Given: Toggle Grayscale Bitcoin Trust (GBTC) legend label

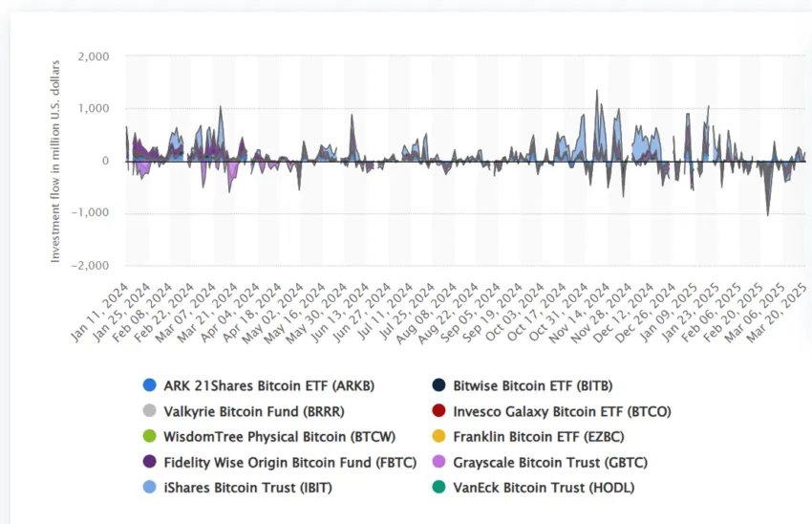Looking at the screenshot, I should click(x=550, y=462).
